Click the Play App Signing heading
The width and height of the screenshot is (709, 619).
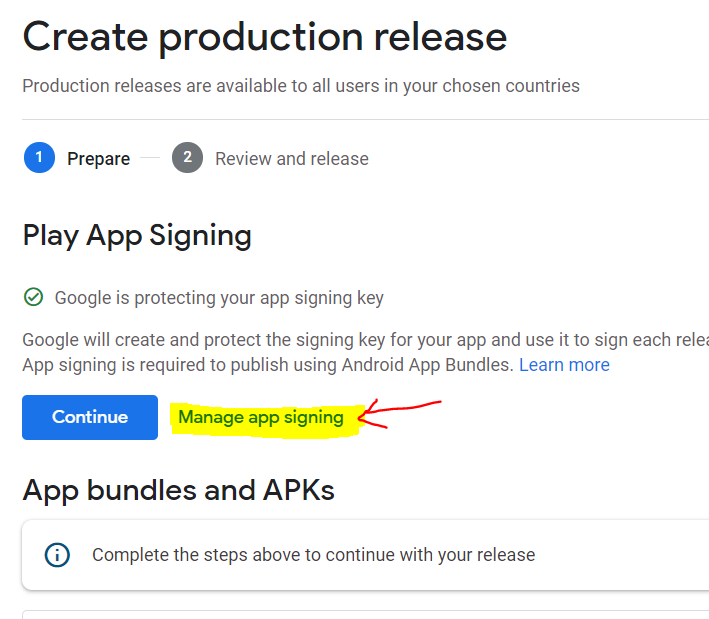pos(137,236)
